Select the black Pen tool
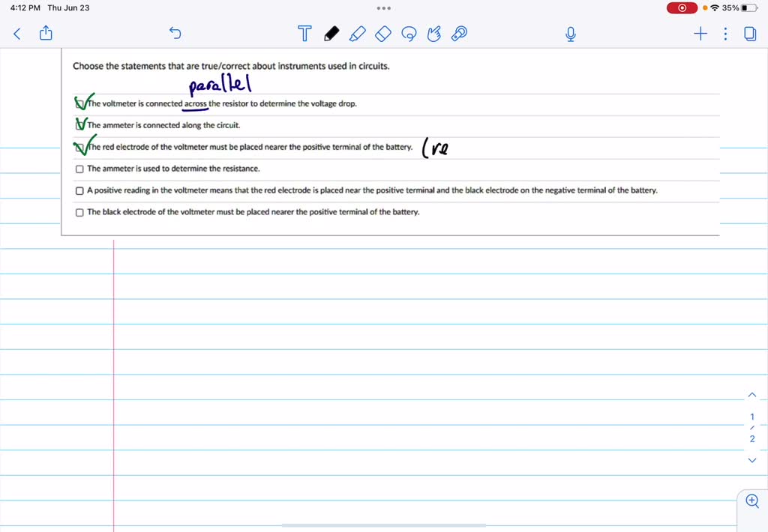 coord(331,34)
